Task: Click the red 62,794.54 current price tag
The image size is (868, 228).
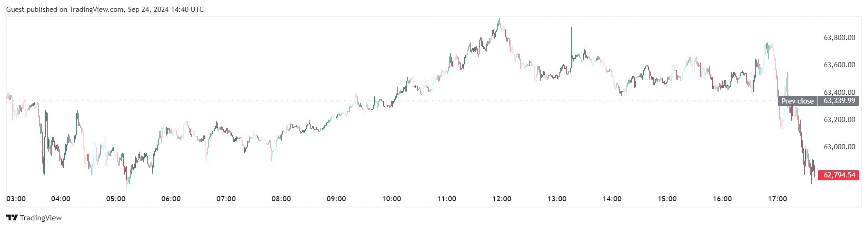Action: pyautogui.click(x=839, y=175)
